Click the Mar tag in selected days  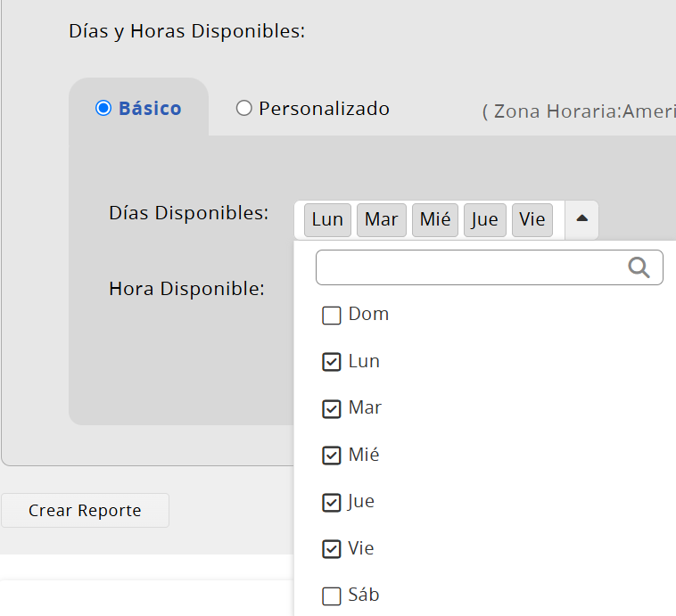(382, 220)
